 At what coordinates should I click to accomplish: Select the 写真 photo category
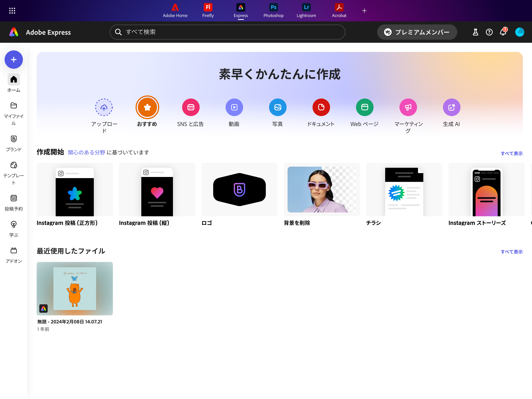pos(278,107)
